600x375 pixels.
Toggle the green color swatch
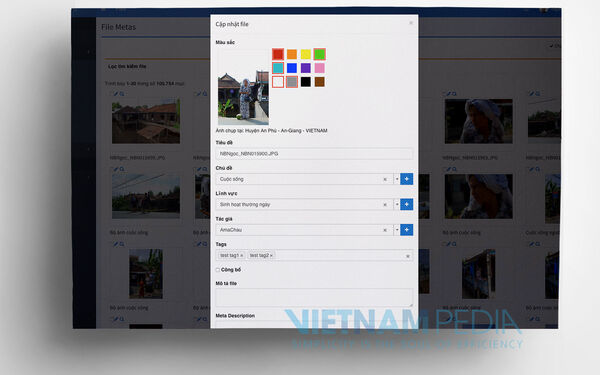coord(320,54)
